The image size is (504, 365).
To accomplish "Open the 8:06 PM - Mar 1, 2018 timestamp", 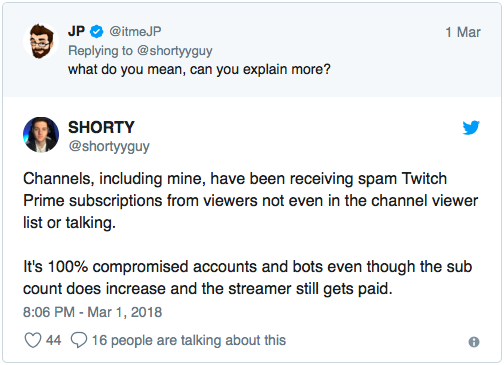I will [92, 312].
